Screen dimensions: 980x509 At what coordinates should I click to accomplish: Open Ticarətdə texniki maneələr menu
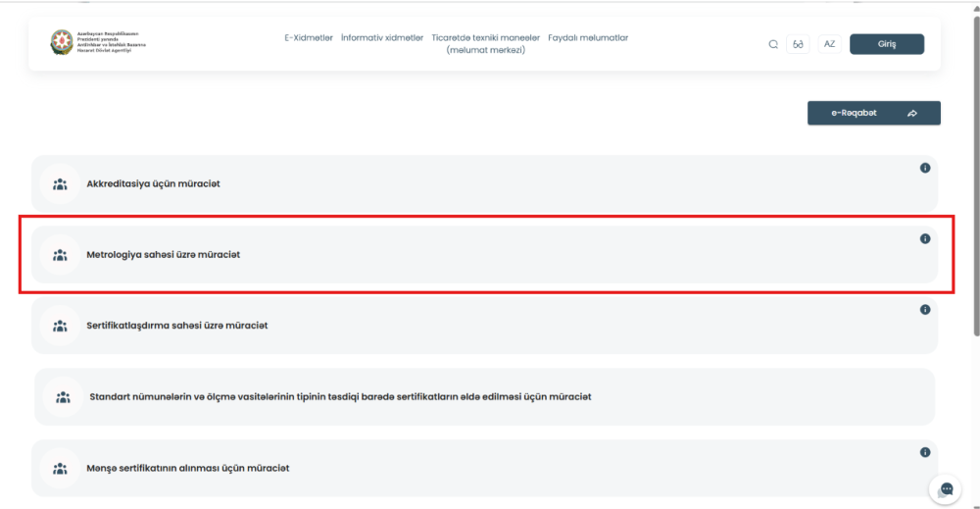pyautogui.click(x=486, y=44)
